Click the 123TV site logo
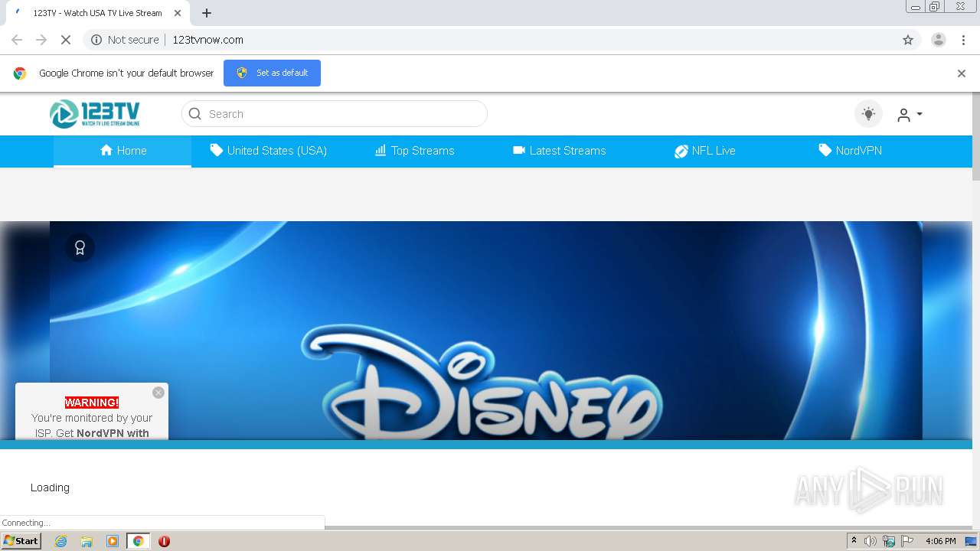This screenshot has height=551, width=980. [95, 114]
